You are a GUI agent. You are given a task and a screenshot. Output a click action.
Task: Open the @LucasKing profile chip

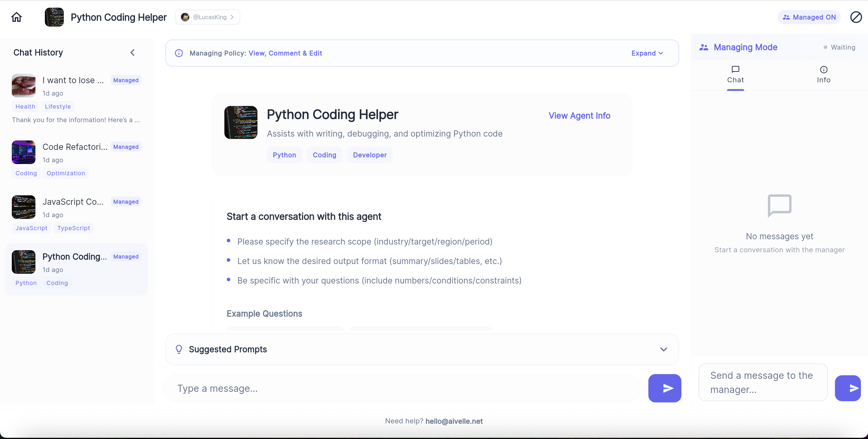207,17
